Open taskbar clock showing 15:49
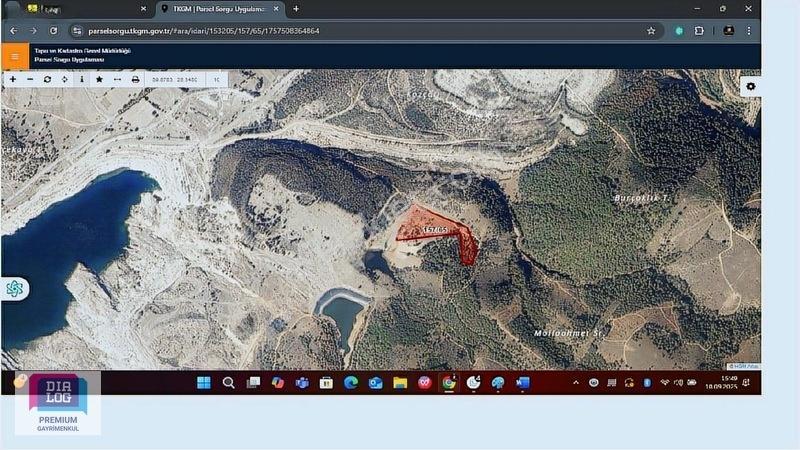The width and height of the screenshot is (800, 450). [x=721, y=383]
